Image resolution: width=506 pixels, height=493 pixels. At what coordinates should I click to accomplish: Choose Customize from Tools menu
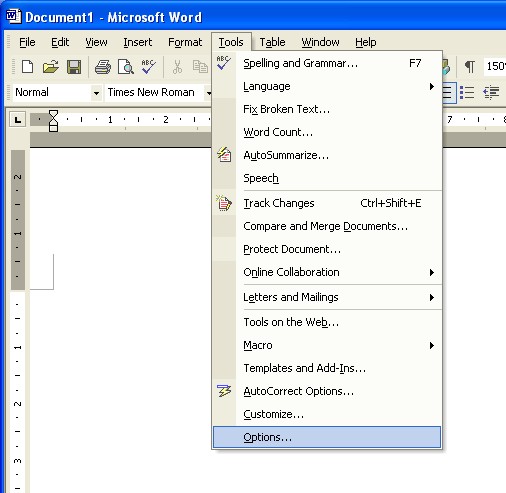pyautogui.click(x=328, y=414)
